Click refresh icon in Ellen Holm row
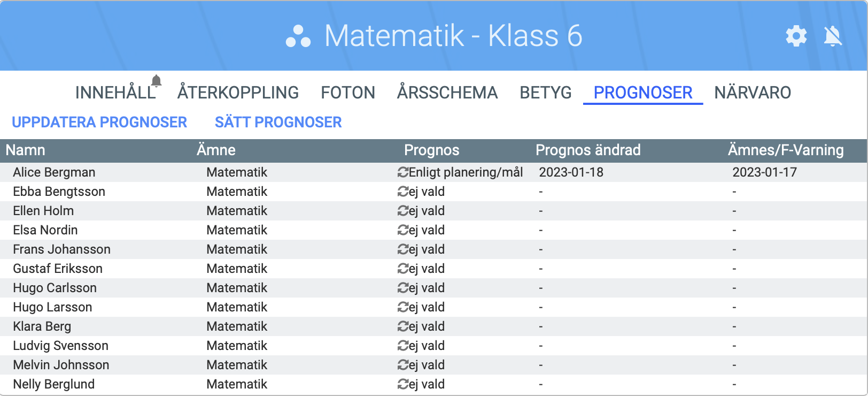The height and width of the screenshot is (396, 868). click(403, 211)
